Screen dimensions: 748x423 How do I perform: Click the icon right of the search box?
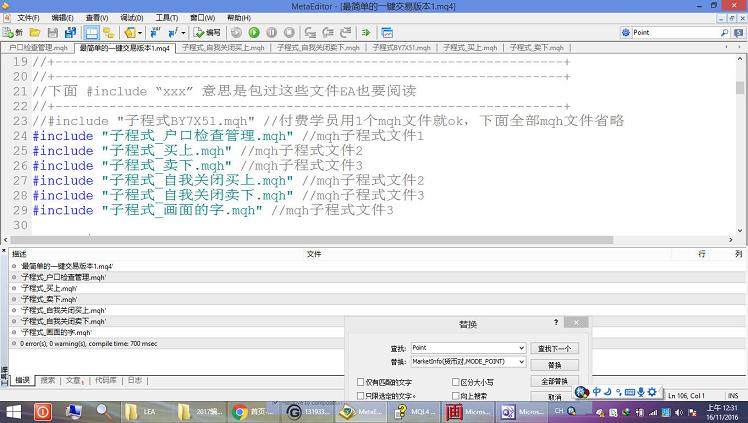pos(738,32)
